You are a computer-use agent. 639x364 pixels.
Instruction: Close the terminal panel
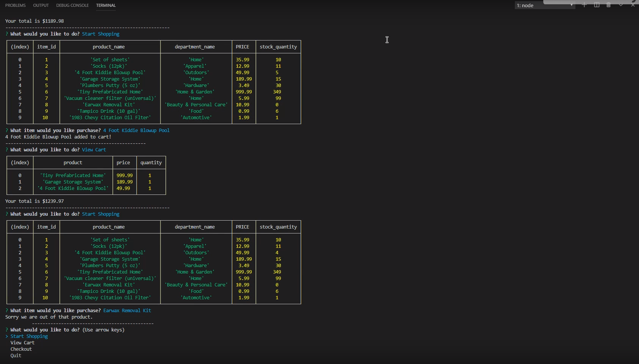click(633, 5)
